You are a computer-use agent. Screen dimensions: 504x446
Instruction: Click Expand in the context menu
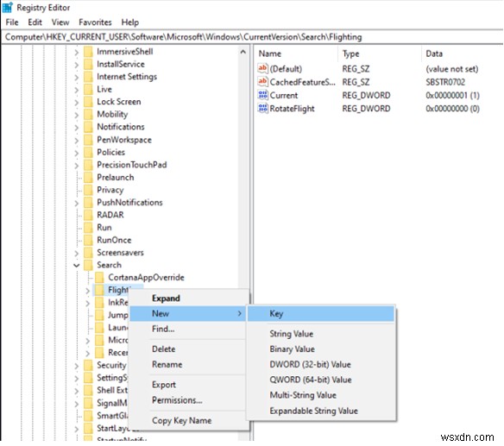[x=188, y=298]
